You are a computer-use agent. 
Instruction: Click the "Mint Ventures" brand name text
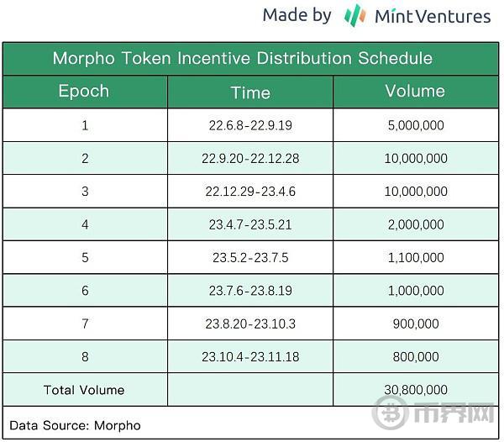pos(433,16)
